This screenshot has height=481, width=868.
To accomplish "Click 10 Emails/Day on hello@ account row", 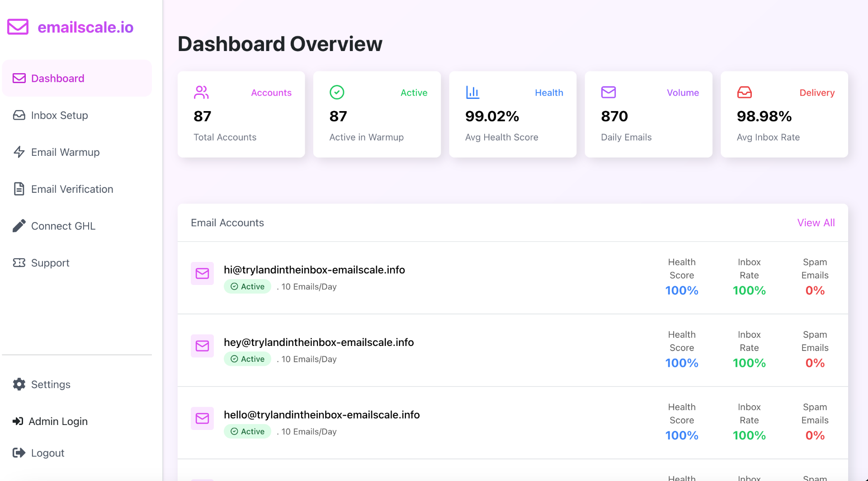I will pyautogui.click(x=309, y=432).
